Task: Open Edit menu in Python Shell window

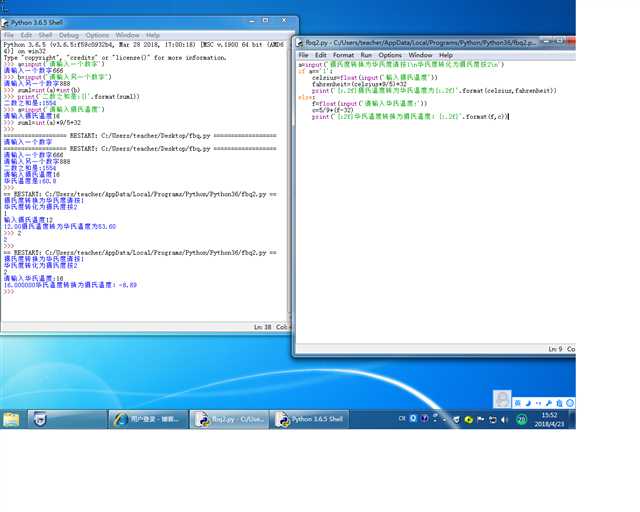Action: point(26,36)
